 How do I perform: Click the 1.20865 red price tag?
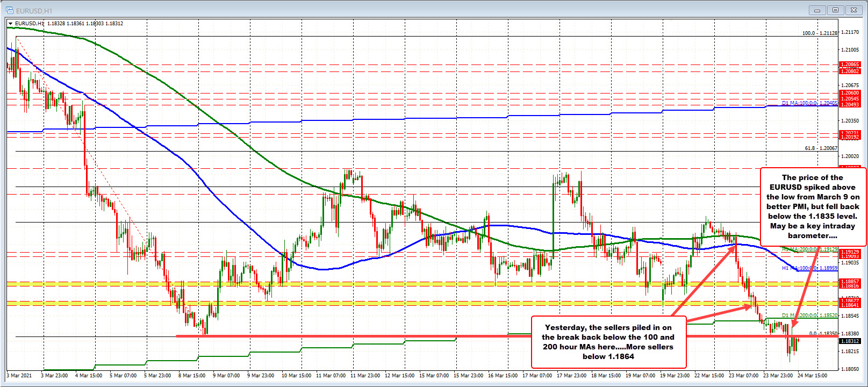pyautogui.click(x=850, y=64)
